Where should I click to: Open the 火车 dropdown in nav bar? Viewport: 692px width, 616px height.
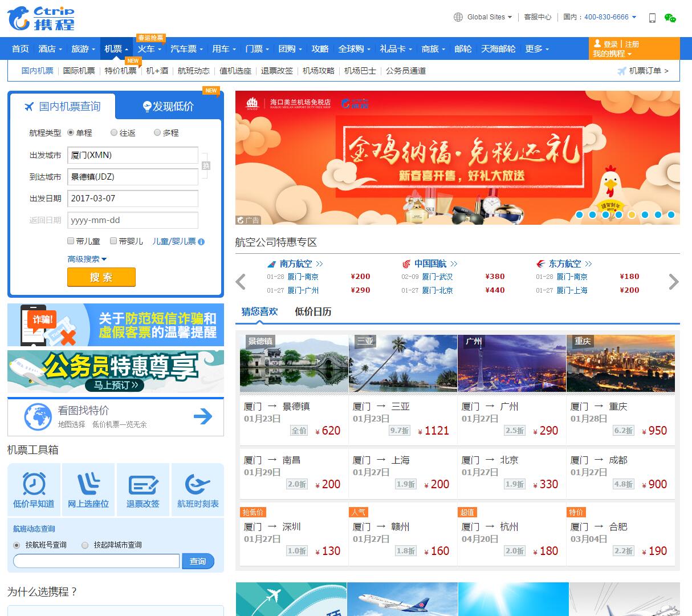pos(149,49)
